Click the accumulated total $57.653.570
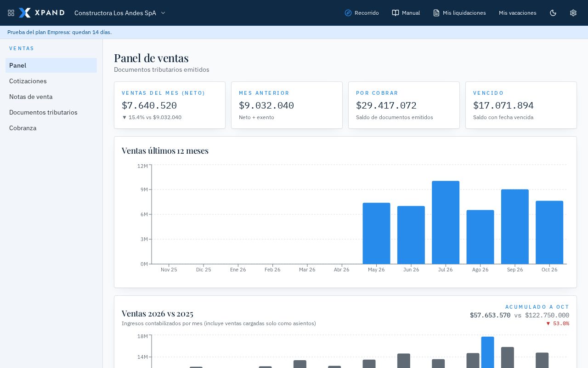 tap(490, 315)
